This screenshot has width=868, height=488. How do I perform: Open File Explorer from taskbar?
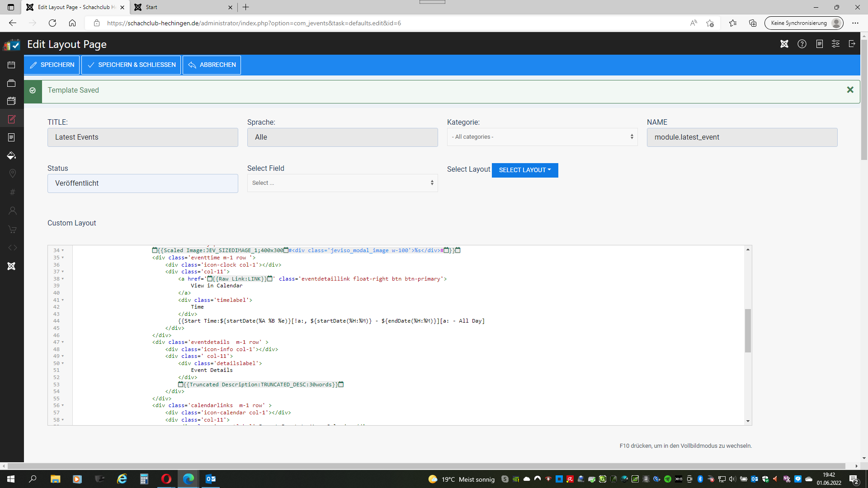55,479
